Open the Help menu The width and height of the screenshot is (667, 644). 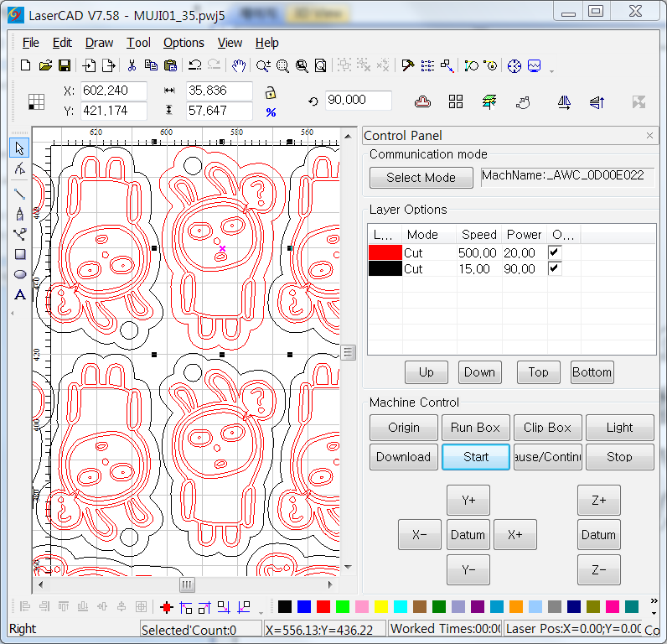267,43
